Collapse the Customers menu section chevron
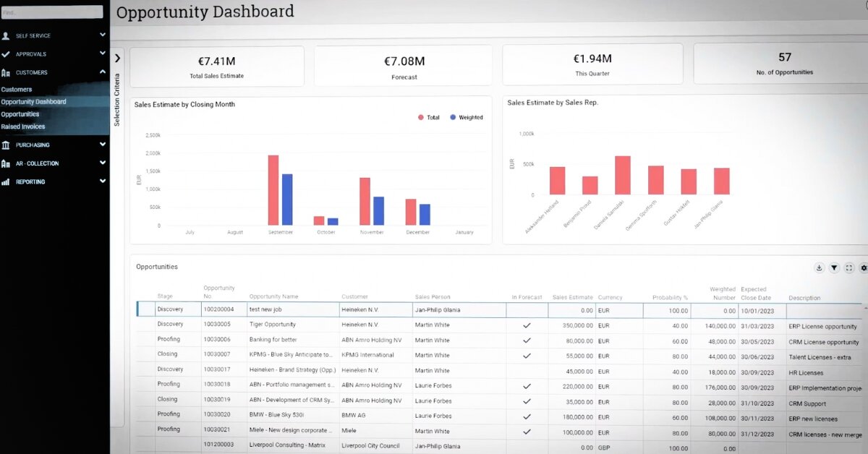The image size is (868, 454). [103, 72]
